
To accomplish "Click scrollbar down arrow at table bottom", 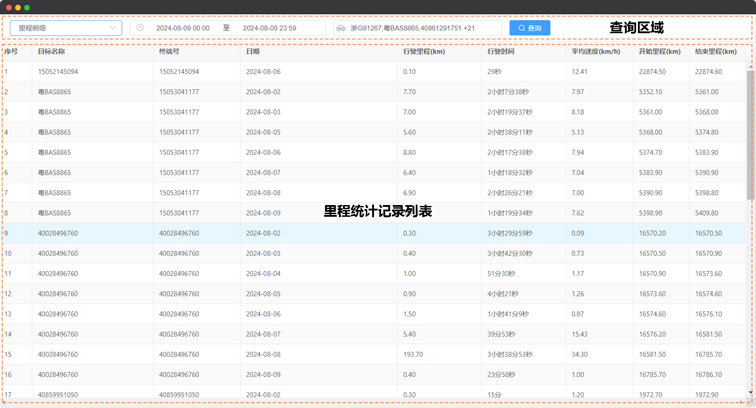I will [x=750, y=393].
